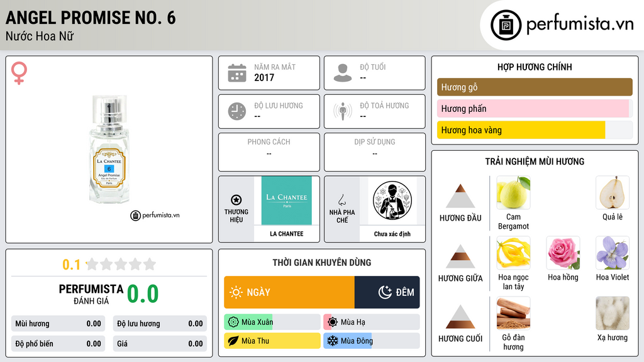Click the Gỗ đàn hương sandalwood image
This screenshot has height=362, width=644.
(513, 313)
